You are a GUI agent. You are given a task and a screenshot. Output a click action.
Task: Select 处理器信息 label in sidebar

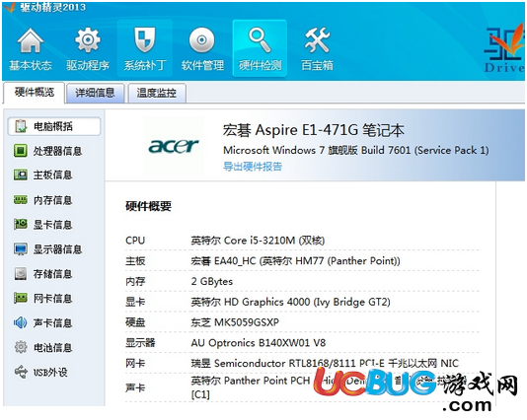[57, 151]
